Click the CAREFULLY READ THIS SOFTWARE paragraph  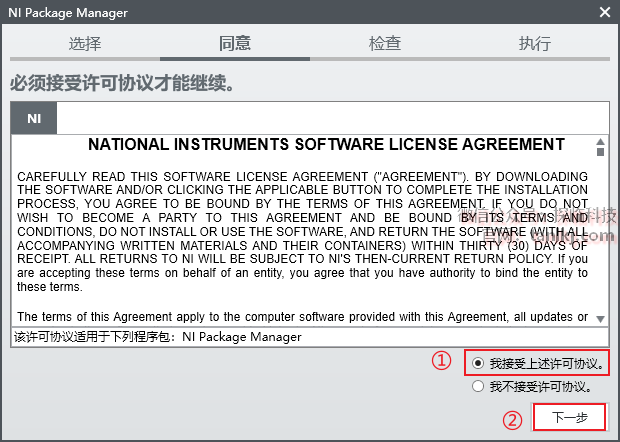tap(302, 231)
